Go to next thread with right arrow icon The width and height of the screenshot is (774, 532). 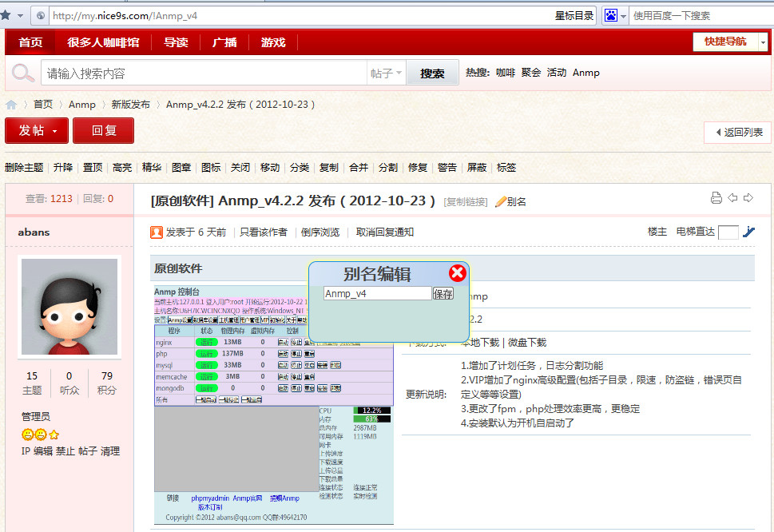(748, 198)
